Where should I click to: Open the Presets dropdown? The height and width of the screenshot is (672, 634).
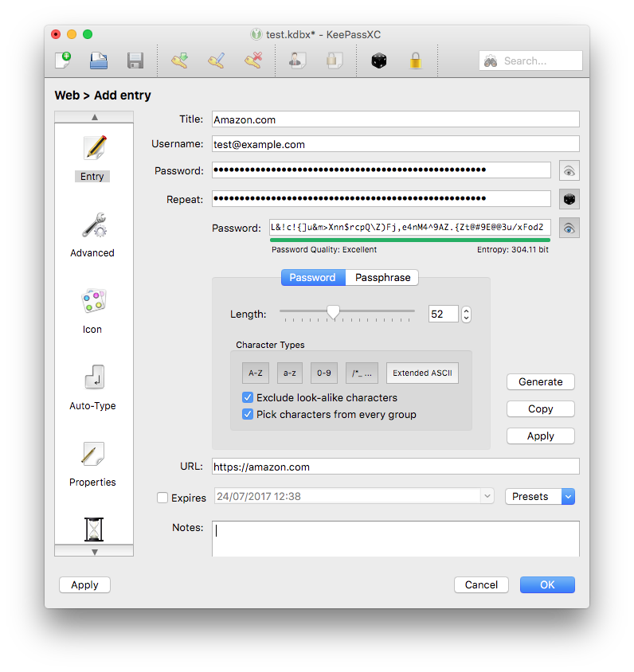(540, 496)
